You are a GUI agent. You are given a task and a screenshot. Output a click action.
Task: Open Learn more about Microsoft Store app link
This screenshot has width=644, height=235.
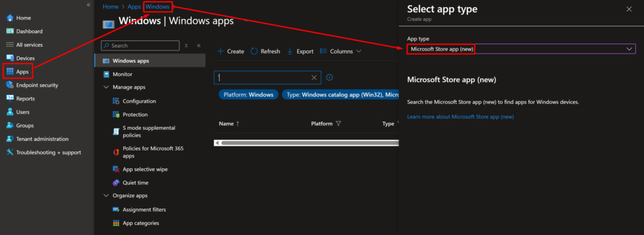point(460,117)
